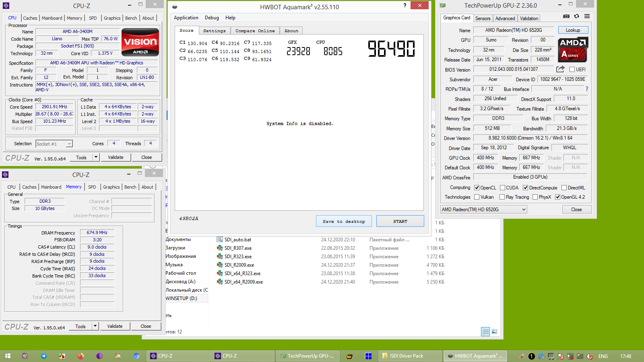The height and width of the screenshot is (362, 644).
Task: Open Telegram from the taskbar
Action: coord(44,356)
